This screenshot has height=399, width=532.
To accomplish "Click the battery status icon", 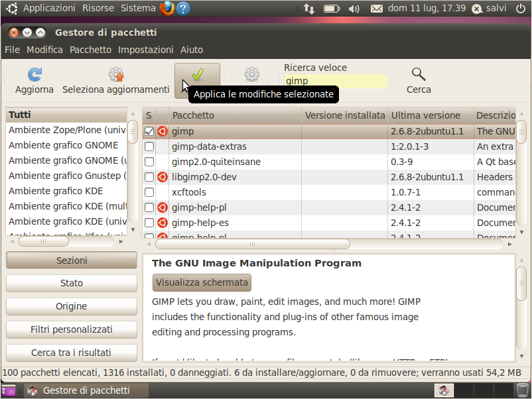I will tap(332, 9).
